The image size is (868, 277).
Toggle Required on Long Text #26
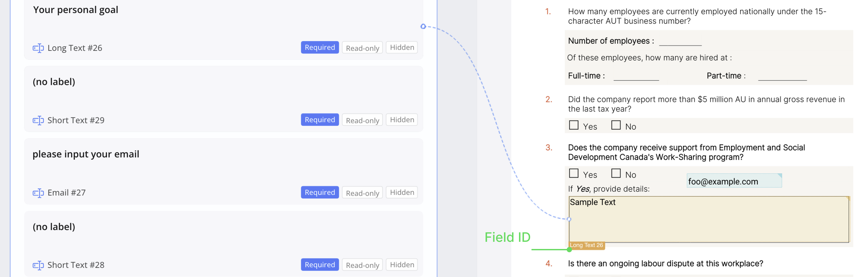(319, 47)
